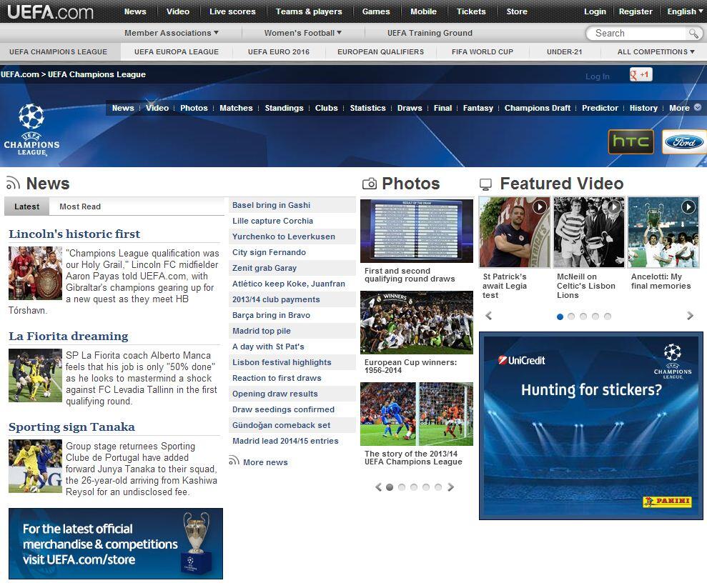The height and width of the screenshot is (588, 707).
Task: Click the Login link
Action: click(x=595, y=11)
